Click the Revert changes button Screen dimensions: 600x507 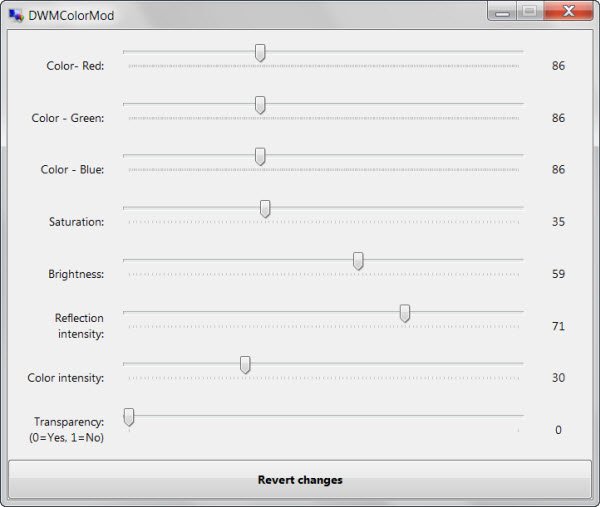300,480
